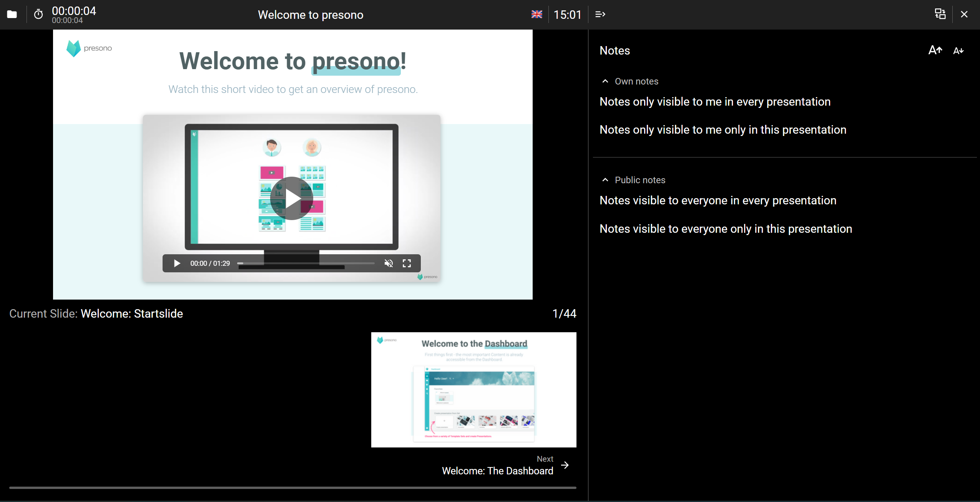
Task: Unmute the video sound
Action: (389, 263)
